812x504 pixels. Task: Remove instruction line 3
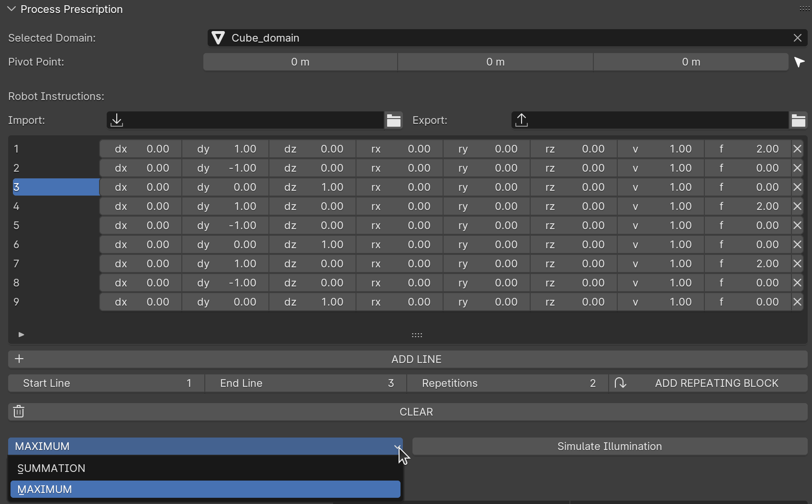[797, 187]
